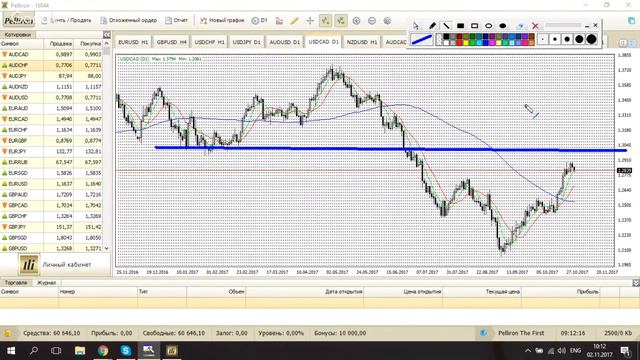Open the Pelliron logo menu button
The image size is (640, 360).
pyautogui.click(x=19, y=20)
